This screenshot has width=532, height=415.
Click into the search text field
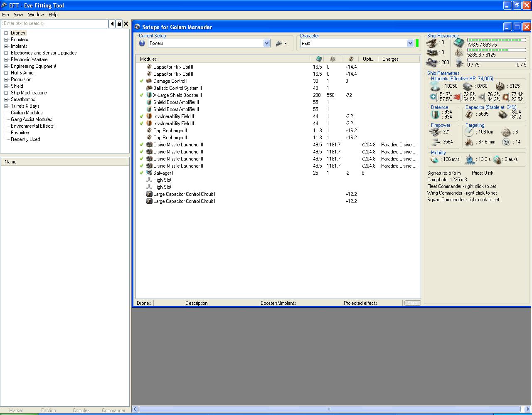point(54,24)
